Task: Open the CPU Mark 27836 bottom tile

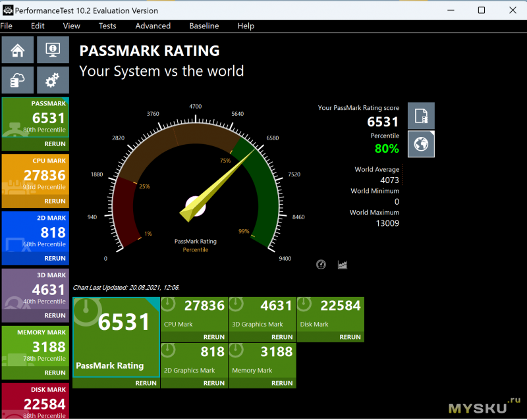Action: (x=194, y=315)
